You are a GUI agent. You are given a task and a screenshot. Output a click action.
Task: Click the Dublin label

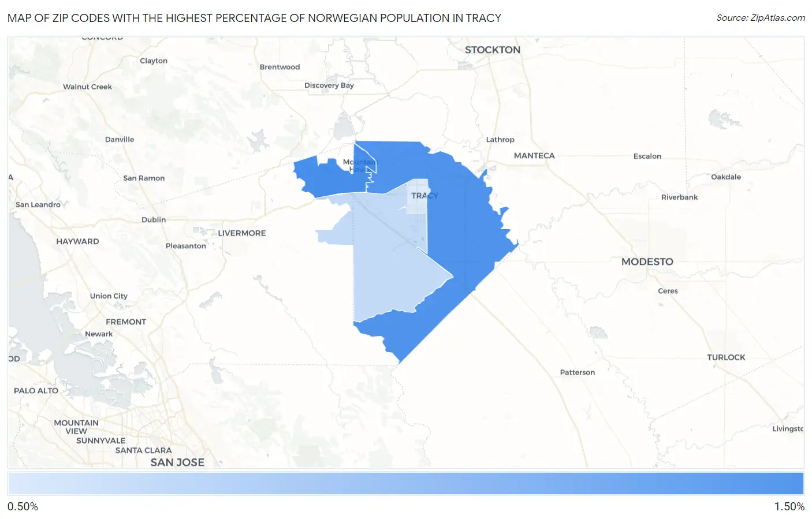coord(154,220)
